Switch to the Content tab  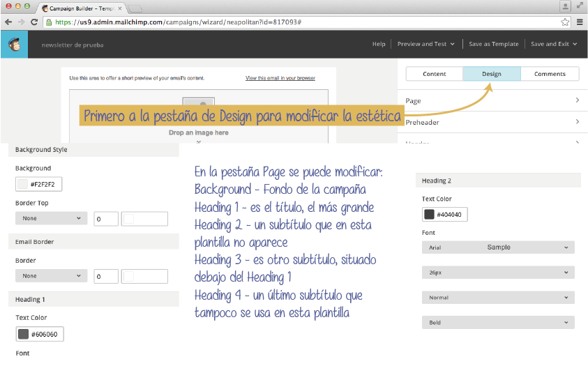(x=435, y=74)
